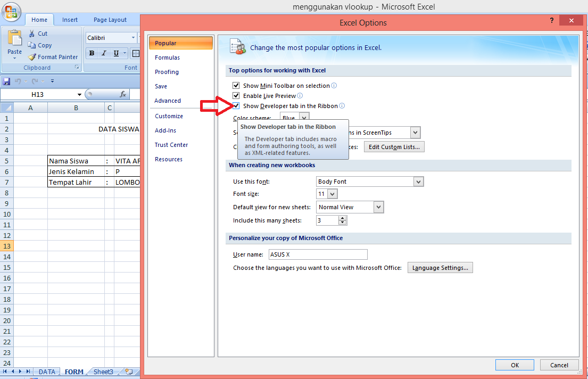The width and height of the screenshot is (588, 379).
Task: Click the next sheet navigation arrow
Action: (20, 372)
